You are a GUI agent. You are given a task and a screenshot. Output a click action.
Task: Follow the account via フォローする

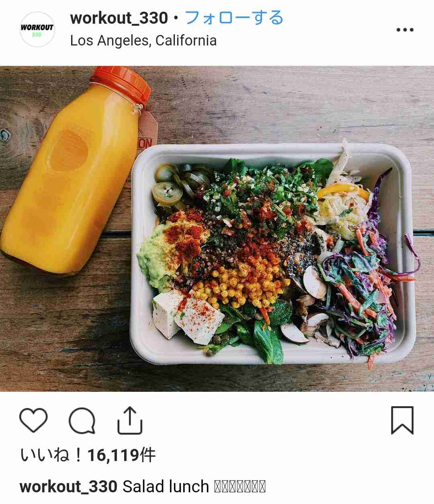click(234, 18)
